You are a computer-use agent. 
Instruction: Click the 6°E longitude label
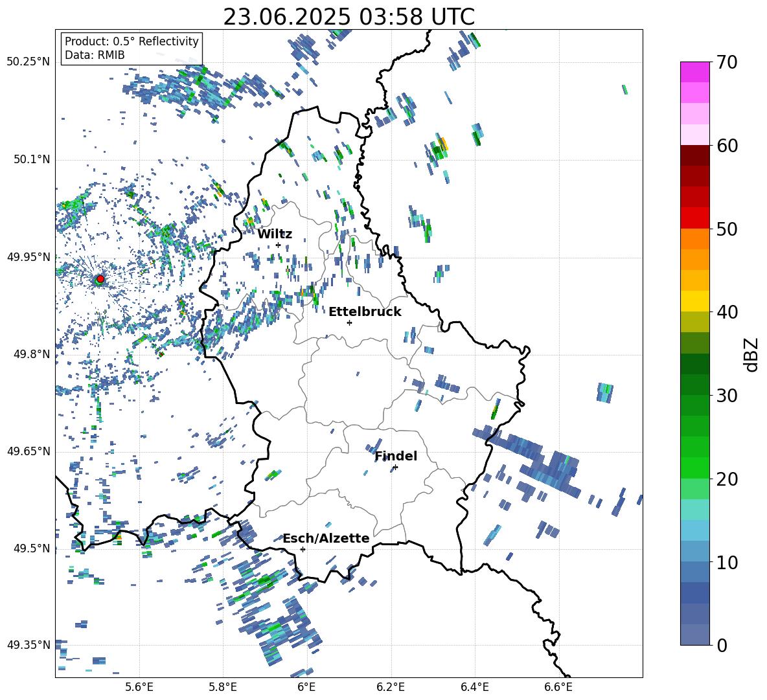click(306, 687)
